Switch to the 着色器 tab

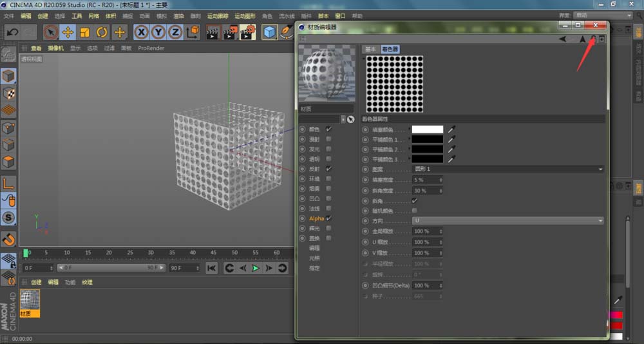click(x=390, y=50)
